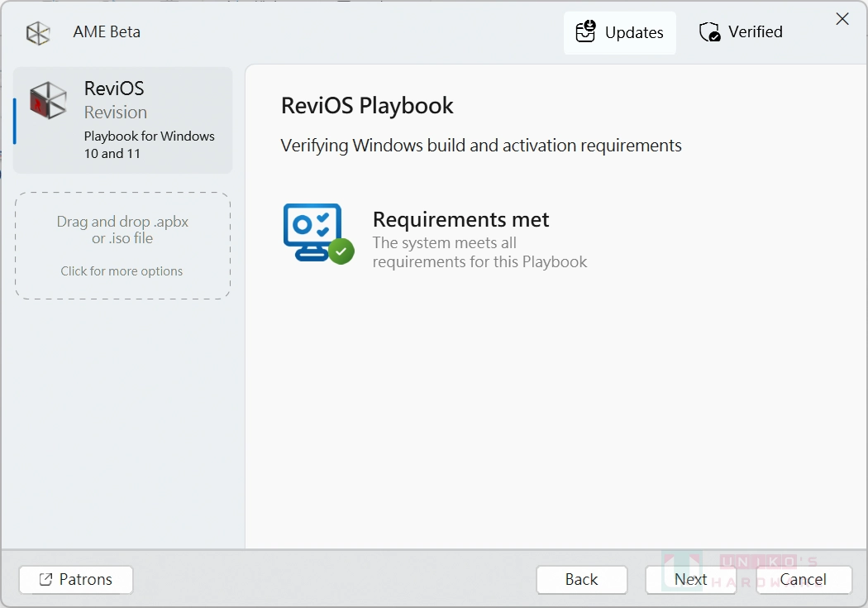Click the ReviOS playbook cube icon
This screenshot has width=868, height=608.
pos(47,101)
